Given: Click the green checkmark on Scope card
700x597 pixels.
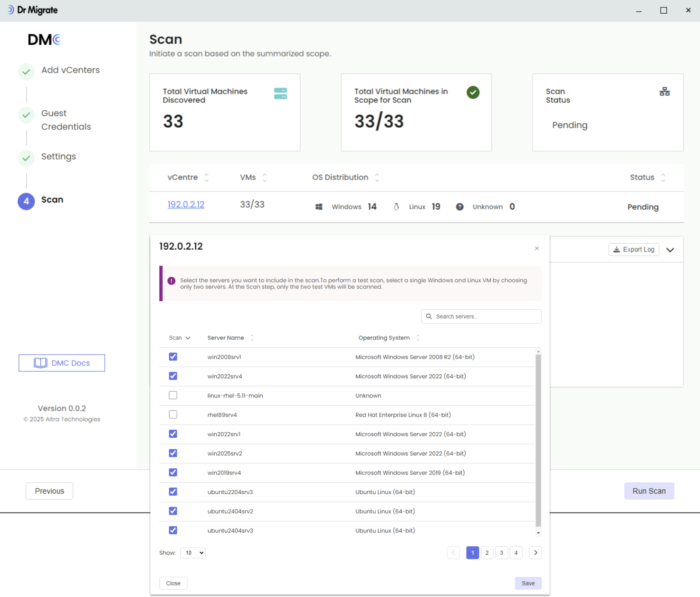Looking at the screenshot, I should pos(473,92).
